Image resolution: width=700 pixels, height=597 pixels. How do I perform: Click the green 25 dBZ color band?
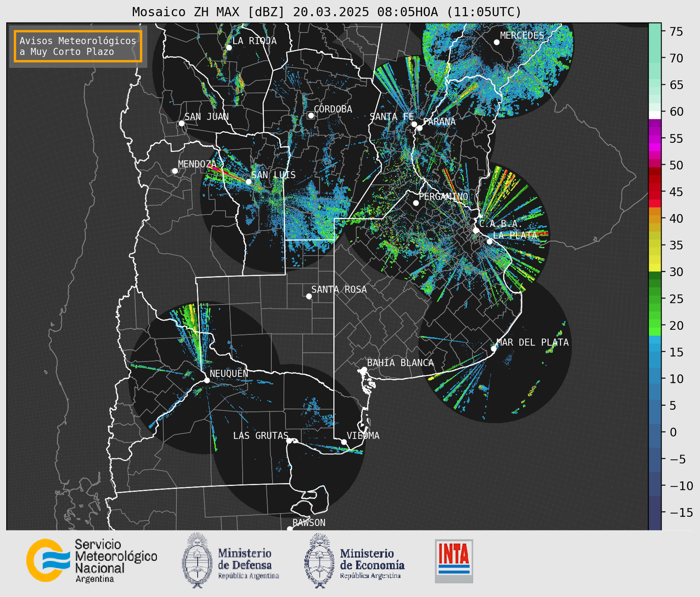pyautogui.click(x=655, y=299)
